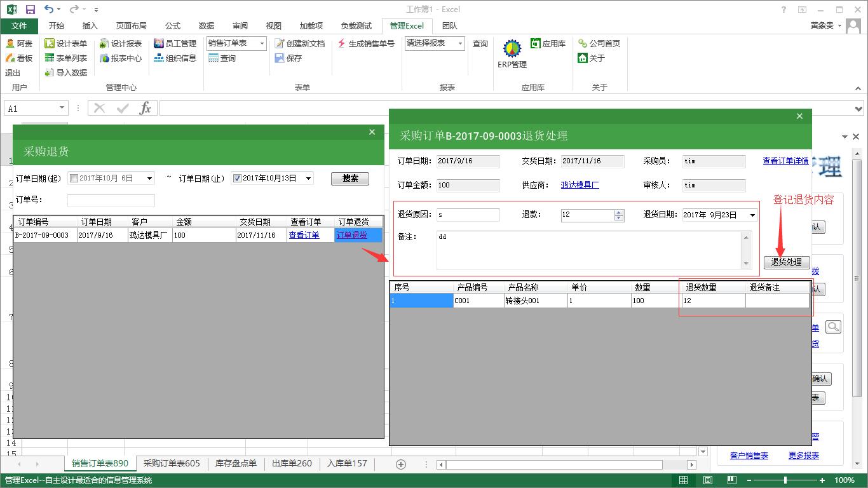868x488 pixels.
Task: Open account dropdown next to 黄象贵
Action: coord(841,26)
